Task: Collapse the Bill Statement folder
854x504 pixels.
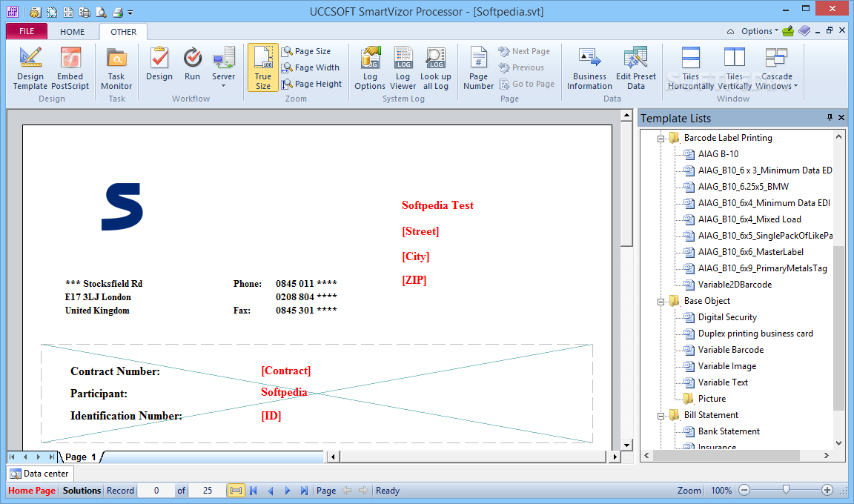Action: 661,416
